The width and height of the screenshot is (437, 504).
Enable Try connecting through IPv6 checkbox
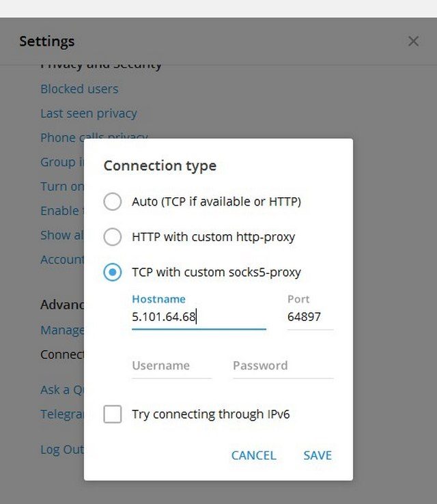(x=113, y=414)
